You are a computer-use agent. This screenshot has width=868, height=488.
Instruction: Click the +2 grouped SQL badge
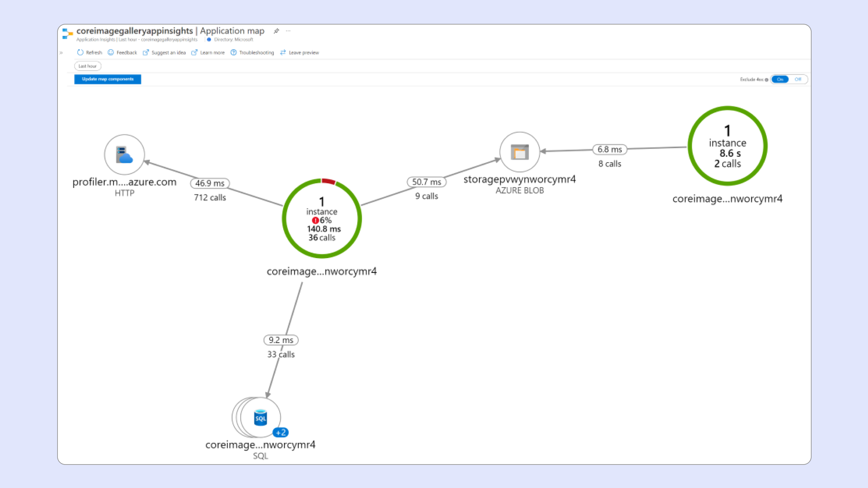(281, 432)
